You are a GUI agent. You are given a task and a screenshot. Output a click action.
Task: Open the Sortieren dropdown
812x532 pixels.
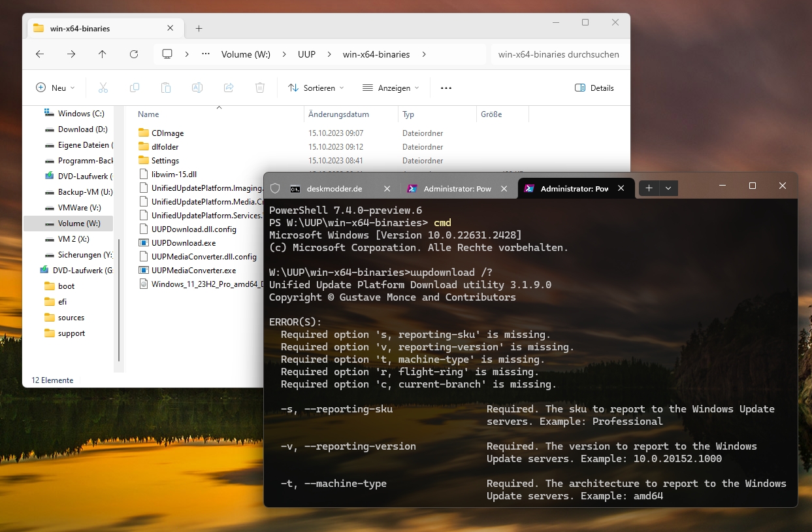316,88
